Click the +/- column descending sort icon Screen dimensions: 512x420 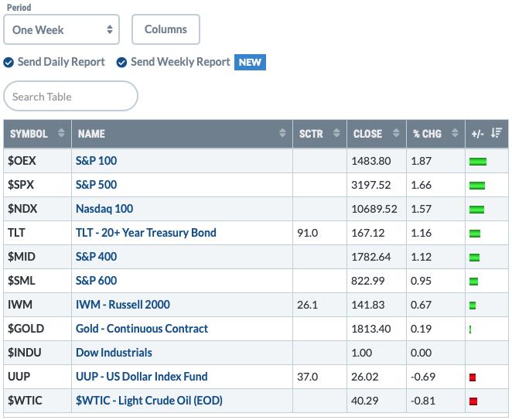497,133
